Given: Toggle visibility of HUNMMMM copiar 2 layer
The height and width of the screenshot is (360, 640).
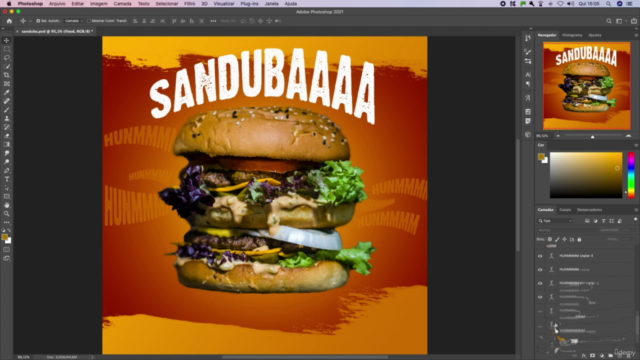Looking at the screenshot, I should coord(540,283).
